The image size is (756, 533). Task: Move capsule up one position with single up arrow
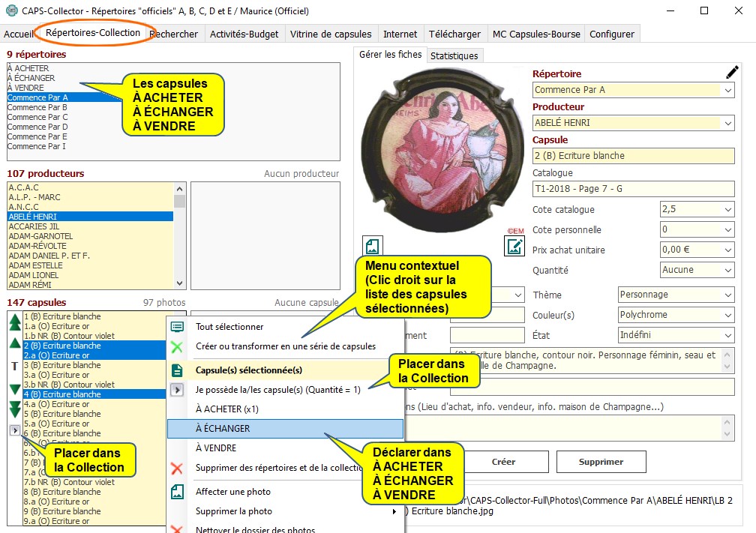(x=15, y=343)
